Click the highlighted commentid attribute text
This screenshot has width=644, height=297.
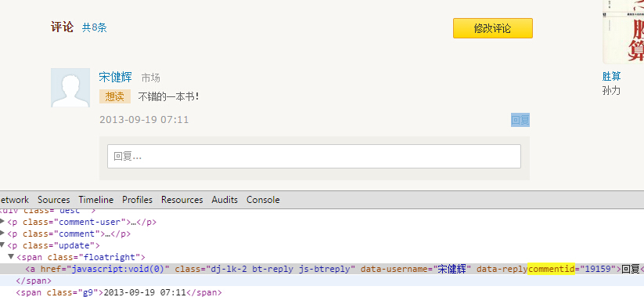(x=551, y=269)
